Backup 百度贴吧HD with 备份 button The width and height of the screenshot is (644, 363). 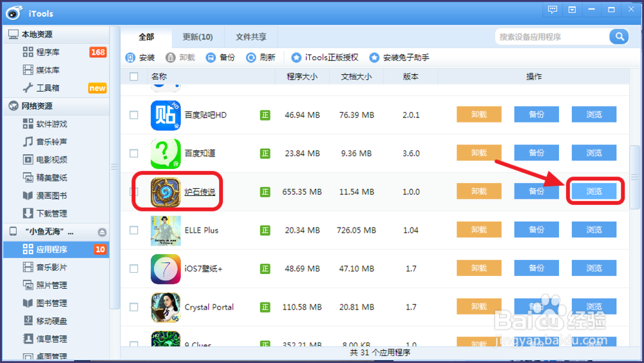(x=536, y=114)
